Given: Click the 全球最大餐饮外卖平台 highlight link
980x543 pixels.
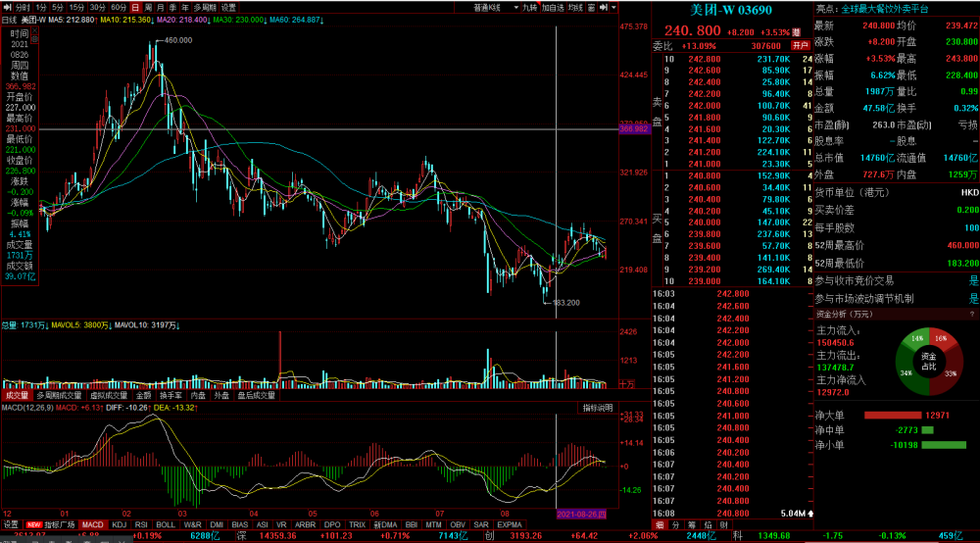Looking at the screenshot, I should point(884,9).
